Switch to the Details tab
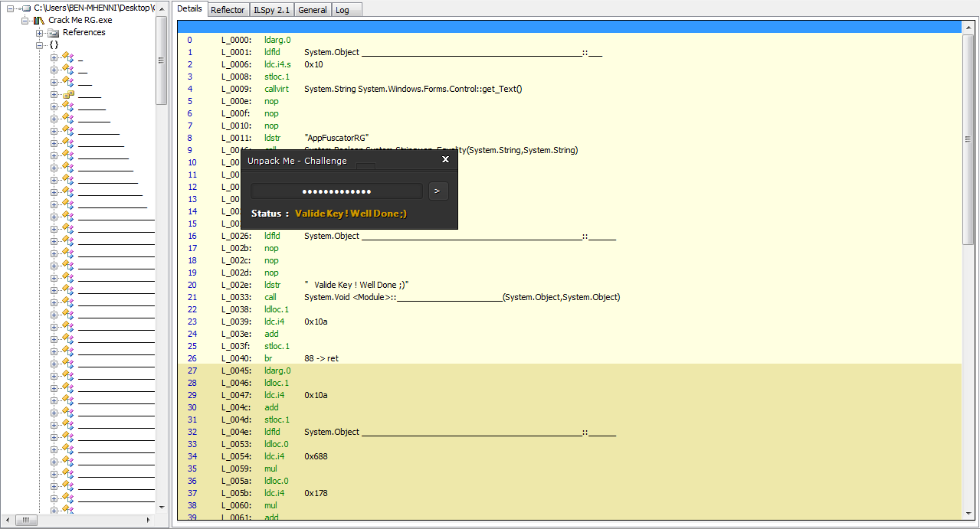 click(x=189, y=9)
